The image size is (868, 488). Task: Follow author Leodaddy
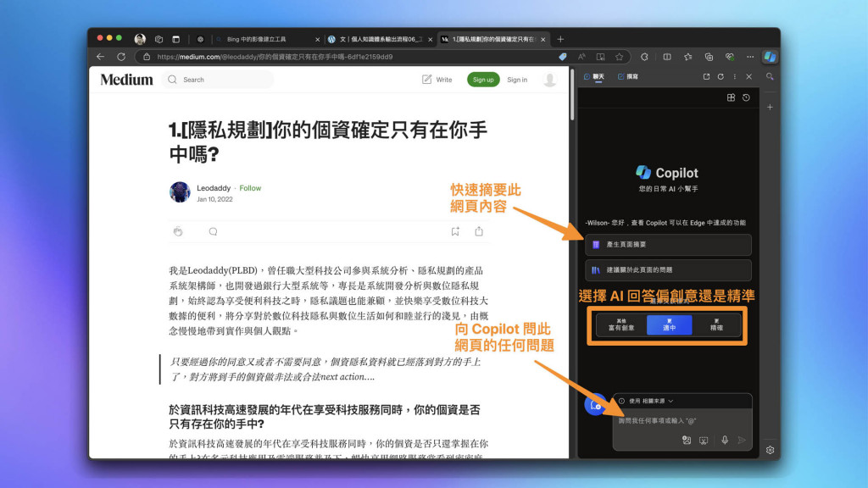tap(250, 188)
